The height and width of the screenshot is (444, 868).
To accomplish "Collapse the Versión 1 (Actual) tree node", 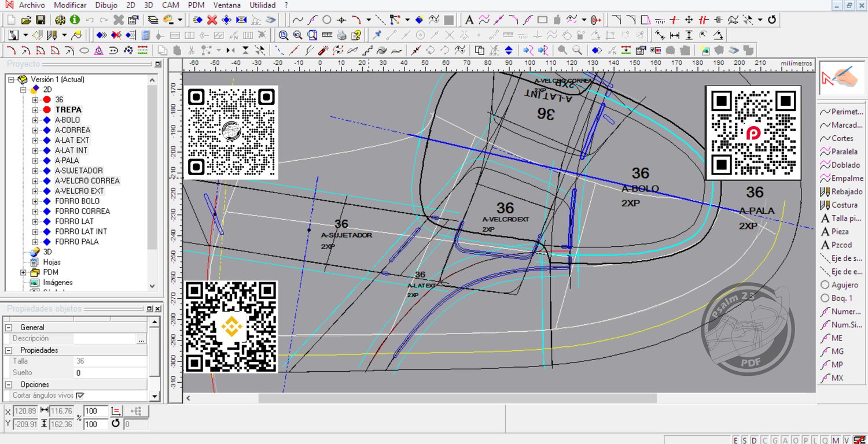I will pyautogui.click(x=12, y=79).
